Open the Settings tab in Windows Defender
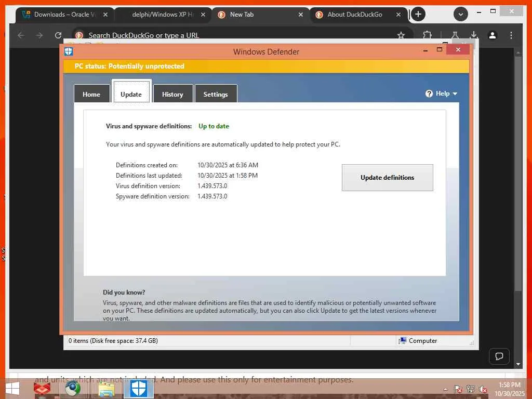Image resolution: width=532 pixels, height=399 pixels. (x=216, y=94)
